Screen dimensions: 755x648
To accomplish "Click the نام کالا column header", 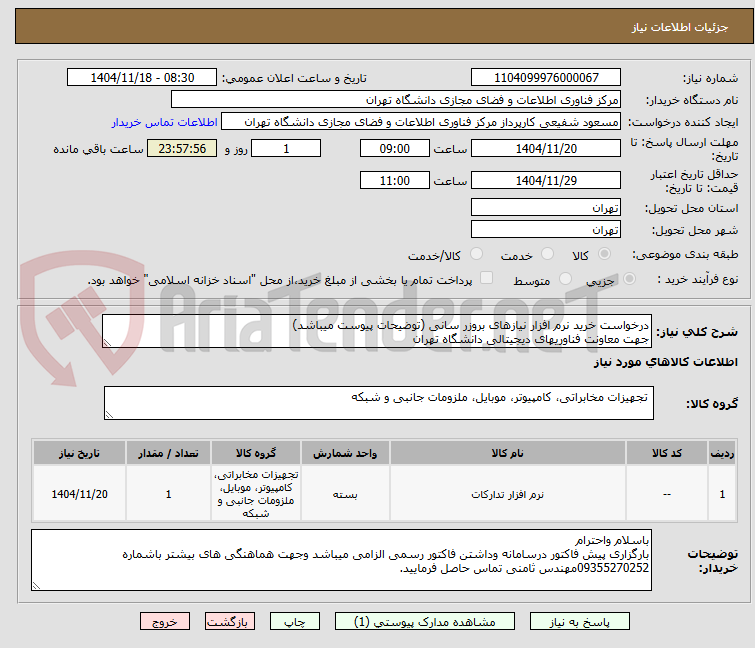I will point(508,453).
